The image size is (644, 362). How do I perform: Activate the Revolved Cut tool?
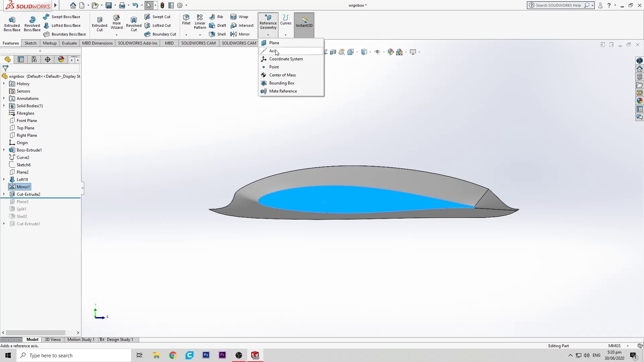(x=134, y=24)
